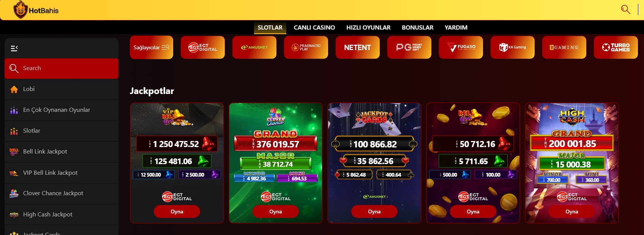
Task: Play the Clover Chance jackpot via Oyna
Action: click(x=276, y=211)
